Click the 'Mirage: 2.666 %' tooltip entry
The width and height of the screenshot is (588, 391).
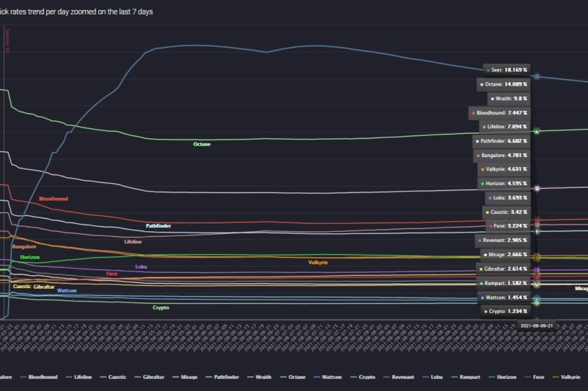506,254
